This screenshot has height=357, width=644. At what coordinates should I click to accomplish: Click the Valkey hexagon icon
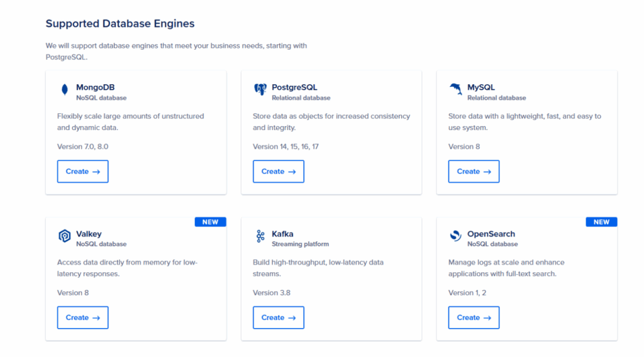tap(65, 236)
